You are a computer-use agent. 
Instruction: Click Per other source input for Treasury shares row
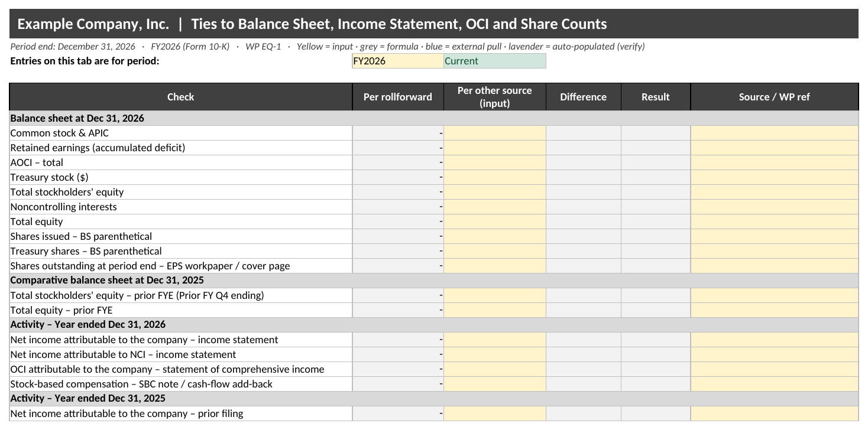(495, 251)
